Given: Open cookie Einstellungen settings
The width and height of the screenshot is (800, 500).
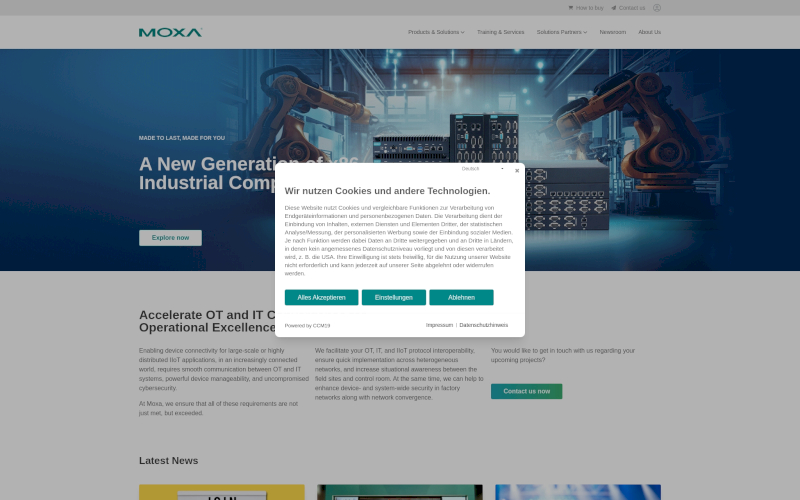Looking at the screenshot, I should (394, 297).
